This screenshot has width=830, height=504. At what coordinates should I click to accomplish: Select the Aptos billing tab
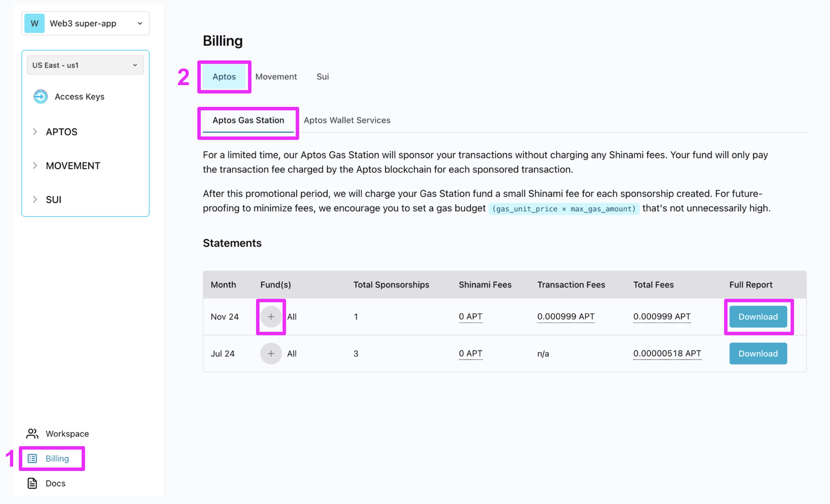(x=224, y=76)
